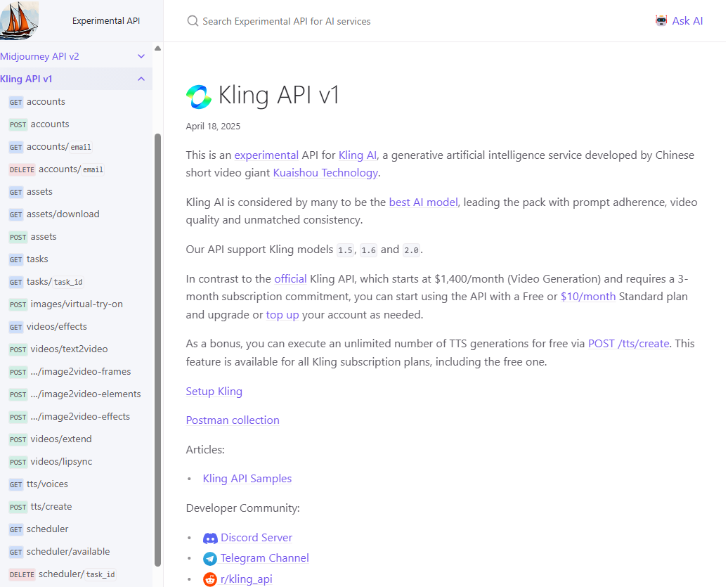Click the Experimental API site title
This screenshot has width=728, height=587.
click(x=106, y=21)
